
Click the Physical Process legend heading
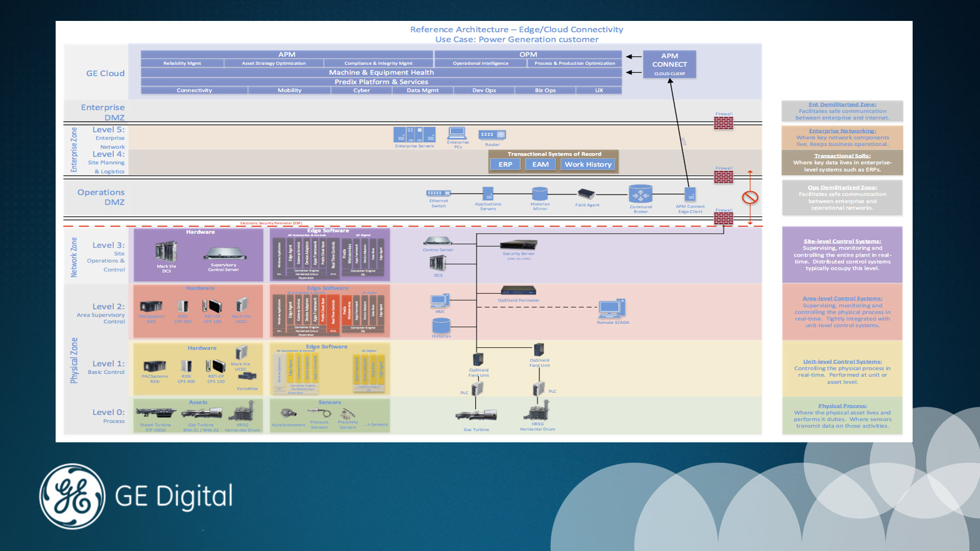pyautogui.click(x=842, y=406)
